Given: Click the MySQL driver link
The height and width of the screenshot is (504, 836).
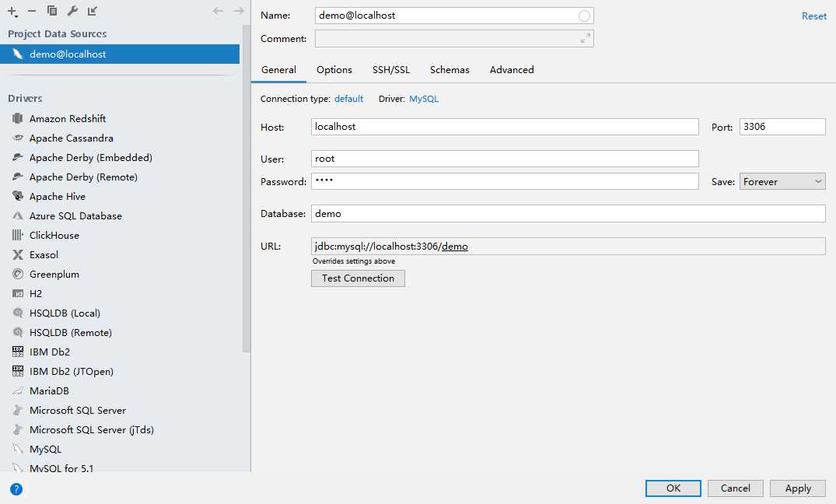Looking at the screenshot, I should [424, 99].
